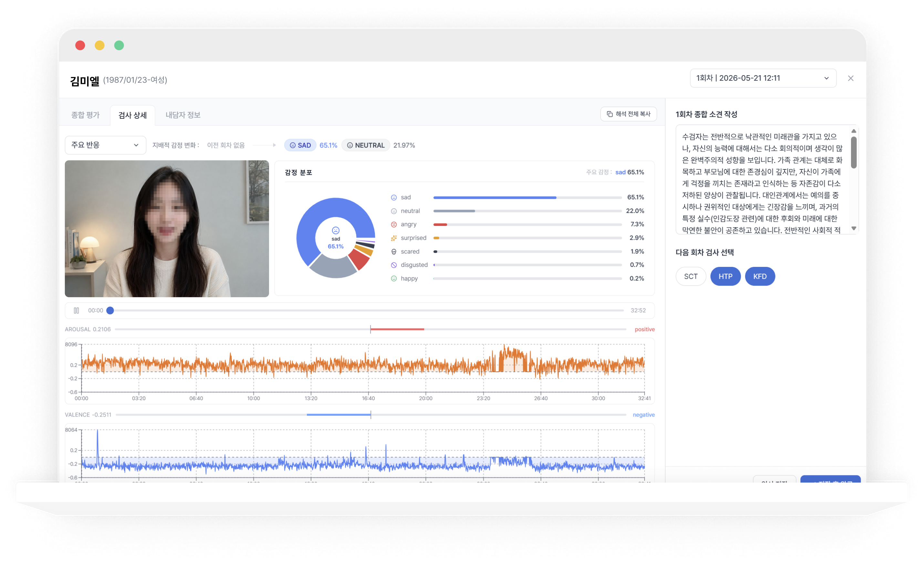The height and width of the screenshot is (588, 924).
Task: Click the '1회차 종합 소견 작성' heading
Action: click(706, 114)
